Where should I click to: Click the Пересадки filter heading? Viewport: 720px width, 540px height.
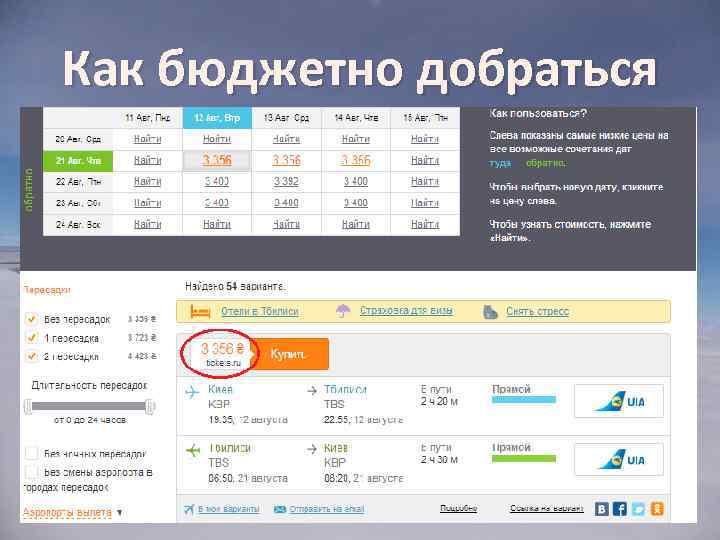pos(47,290)
